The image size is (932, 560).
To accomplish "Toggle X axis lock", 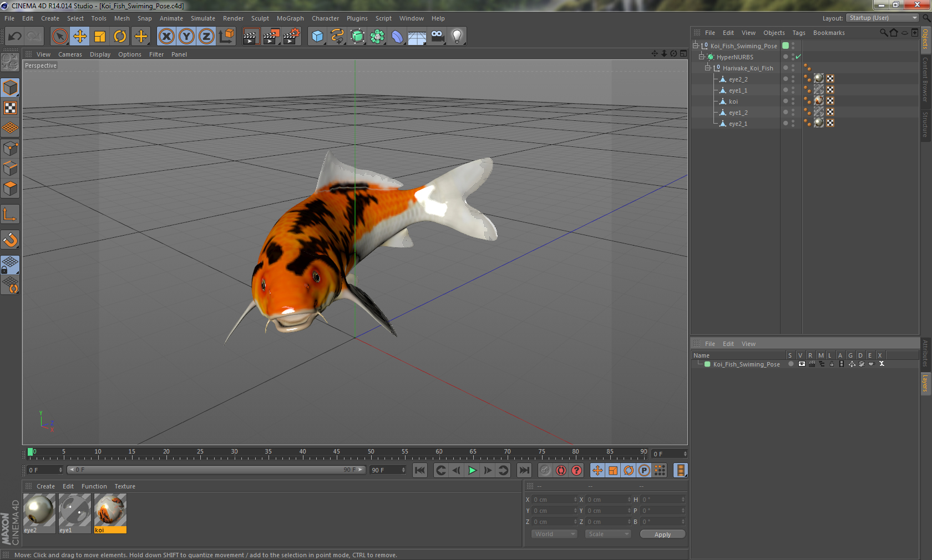I will point(166,37).
